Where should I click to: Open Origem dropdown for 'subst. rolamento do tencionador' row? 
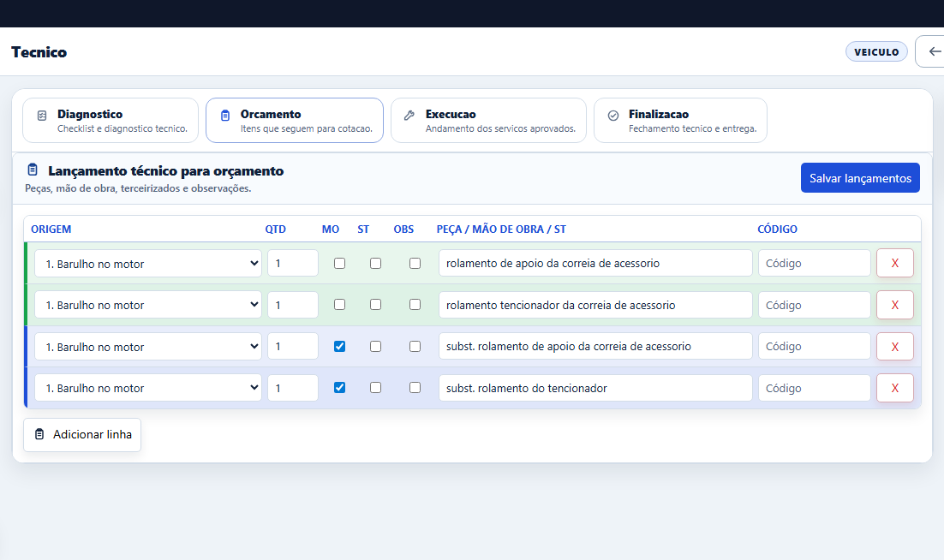(148, 388)
